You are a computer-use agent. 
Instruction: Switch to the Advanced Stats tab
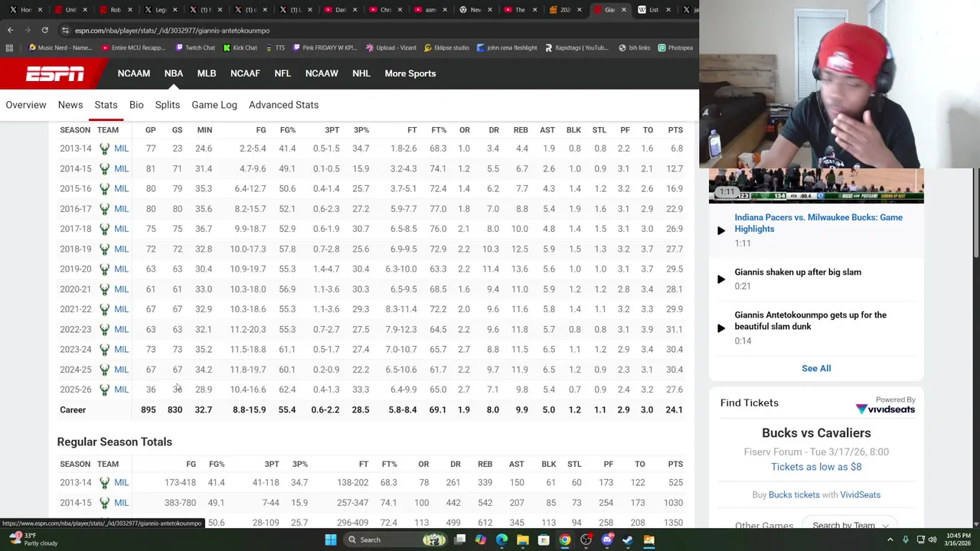point(283,105)
